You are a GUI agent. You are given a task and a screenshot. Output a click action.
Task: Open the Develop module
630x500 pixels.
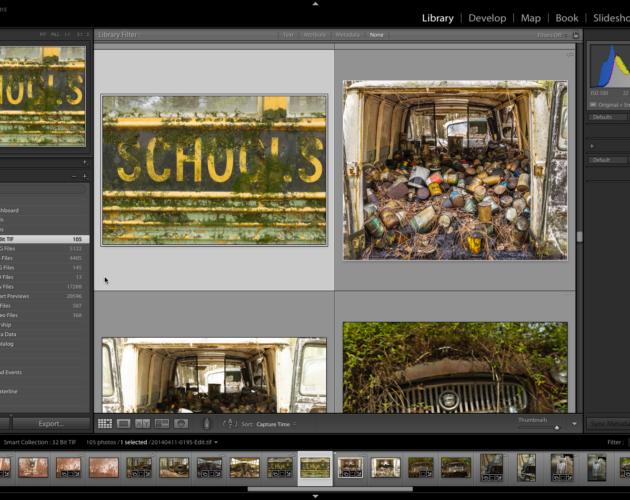[487, 18]
